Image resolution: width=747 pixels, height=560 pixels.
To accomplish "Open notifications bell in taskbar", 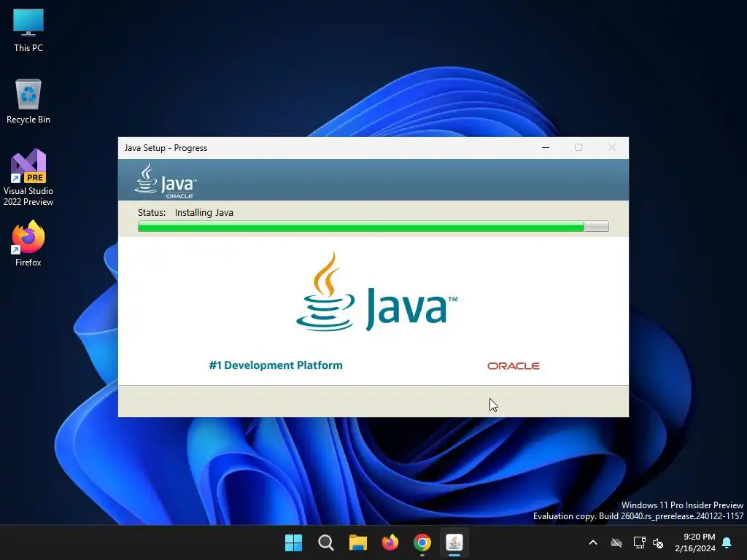I will coord(727,542).
